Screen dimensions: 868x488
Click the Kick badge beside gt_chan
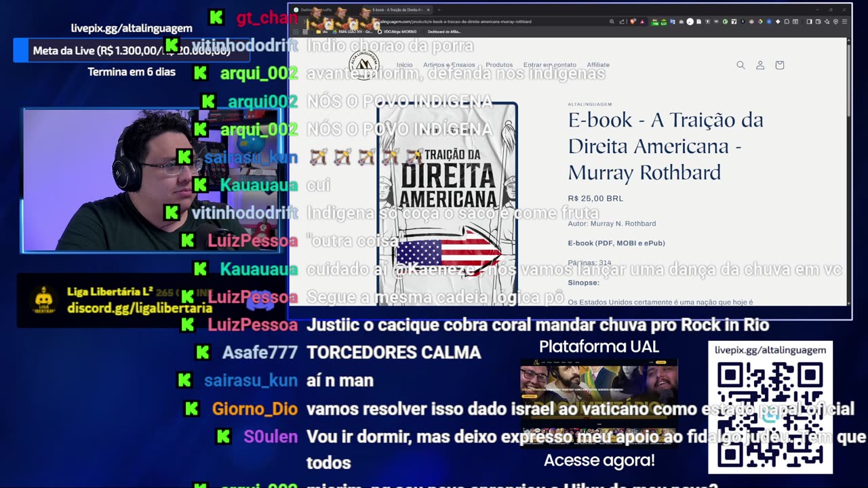(x=217, y=18)
